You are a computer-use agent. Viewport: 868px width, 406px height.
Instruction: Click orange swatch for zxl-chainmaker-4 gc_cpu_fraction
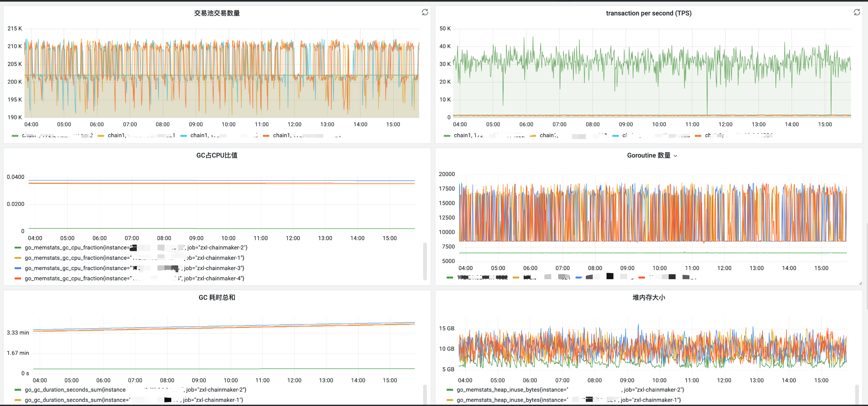18,278
